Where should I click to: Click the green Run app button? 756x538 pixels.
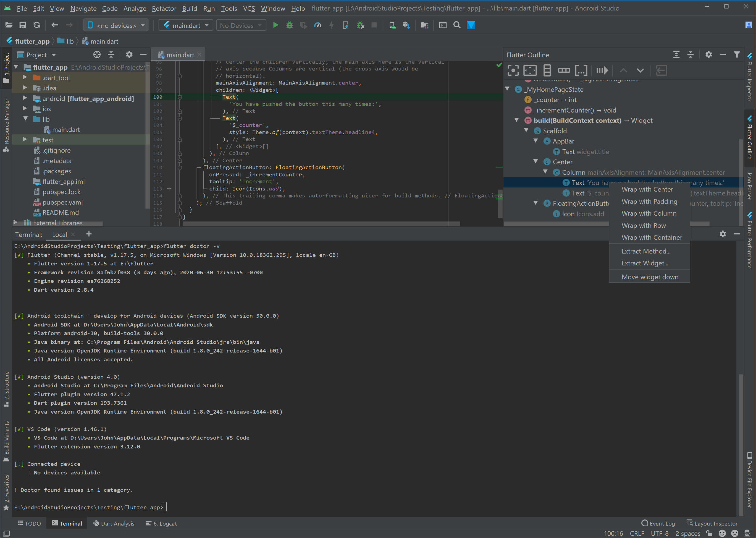tap(275, 25)
